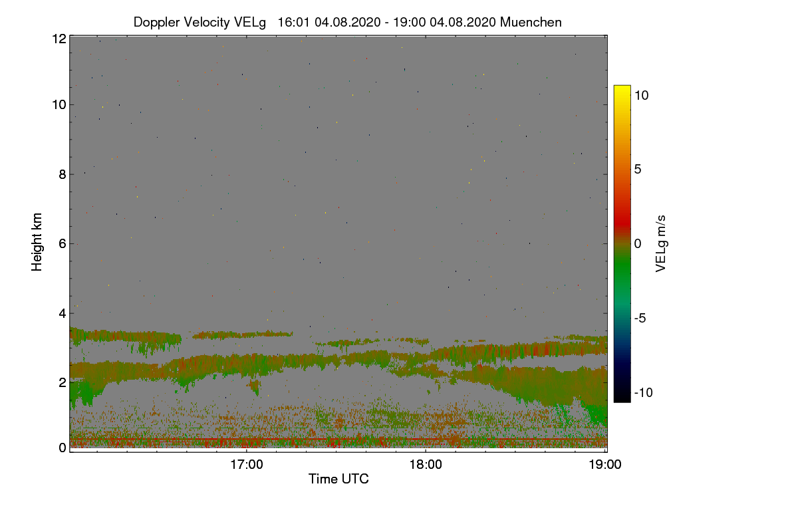Click the Height km axis title
The image size is (798, 532).
(x=37, y=242)
